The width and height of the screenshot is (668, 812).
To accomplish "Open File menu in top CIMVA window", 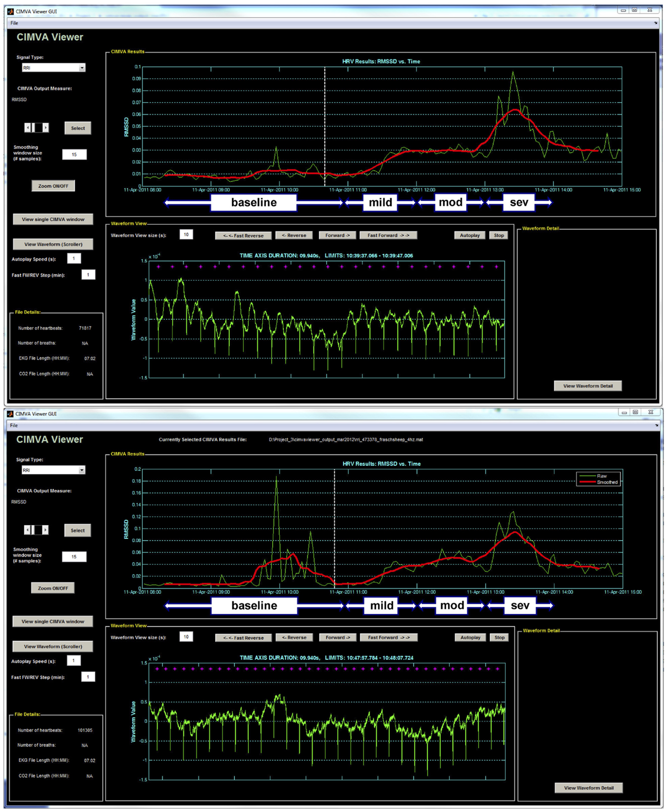I will coord(14,23).
